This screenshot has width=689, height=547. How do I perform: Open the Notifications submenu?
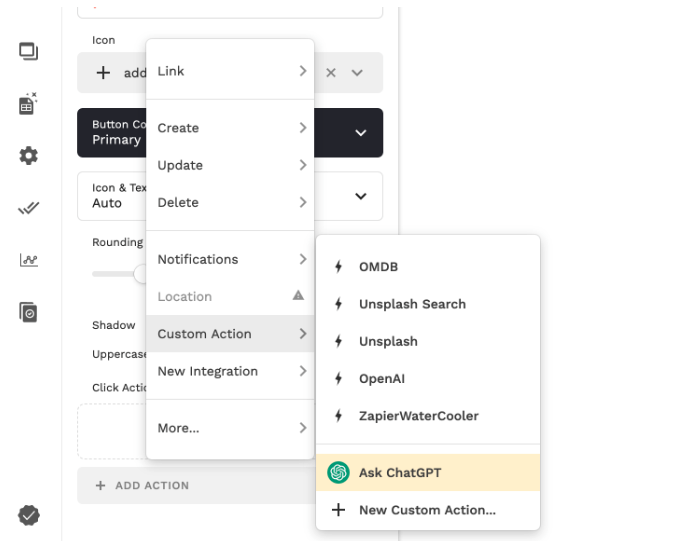tap(230, 259)
